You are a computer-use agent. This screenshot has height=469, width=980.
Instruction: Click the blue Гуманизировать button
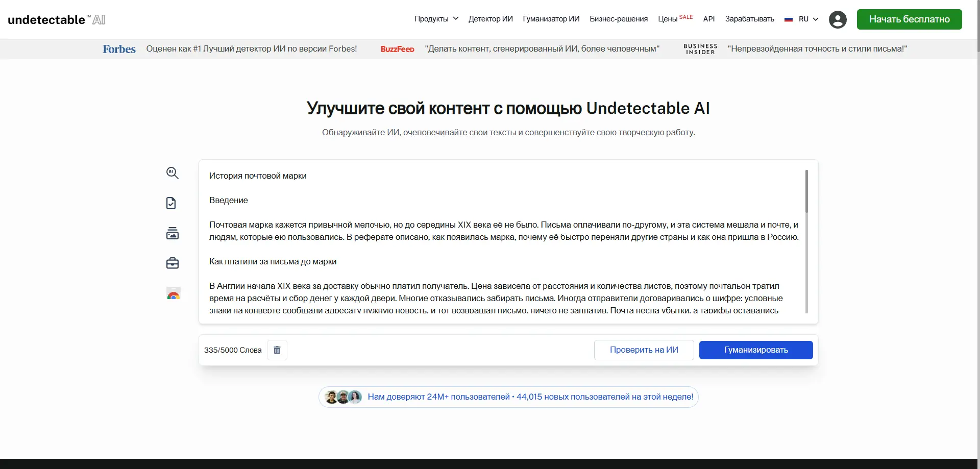[756, 350]
